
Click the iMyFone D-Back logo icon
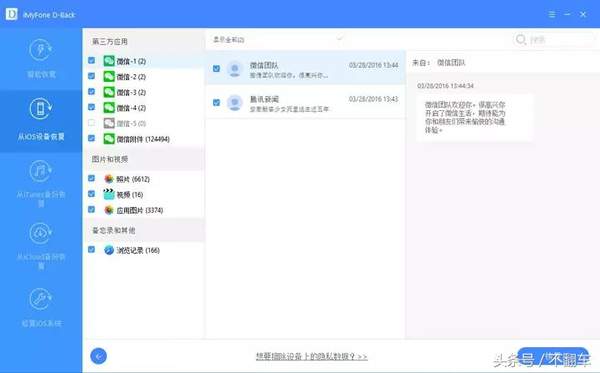[11, 14]
